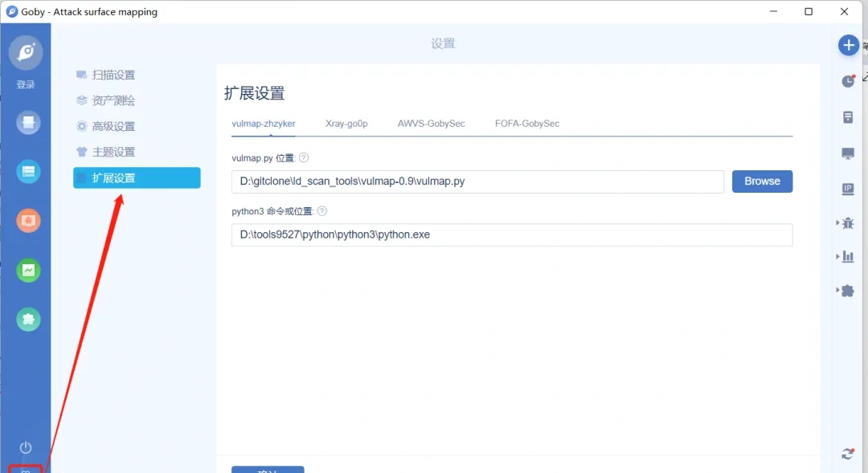Click the 设置 title at the top

click(443, 43)
